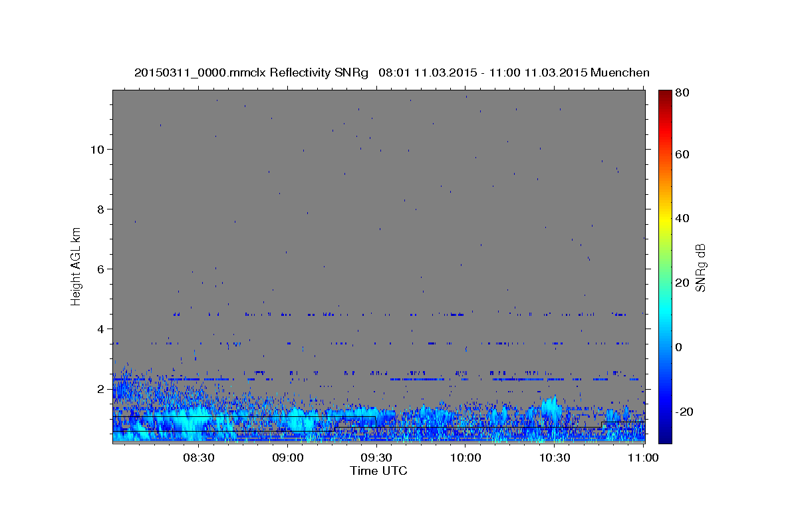
Task: Click the 11:00 time tick label
Action: (643, 458)
